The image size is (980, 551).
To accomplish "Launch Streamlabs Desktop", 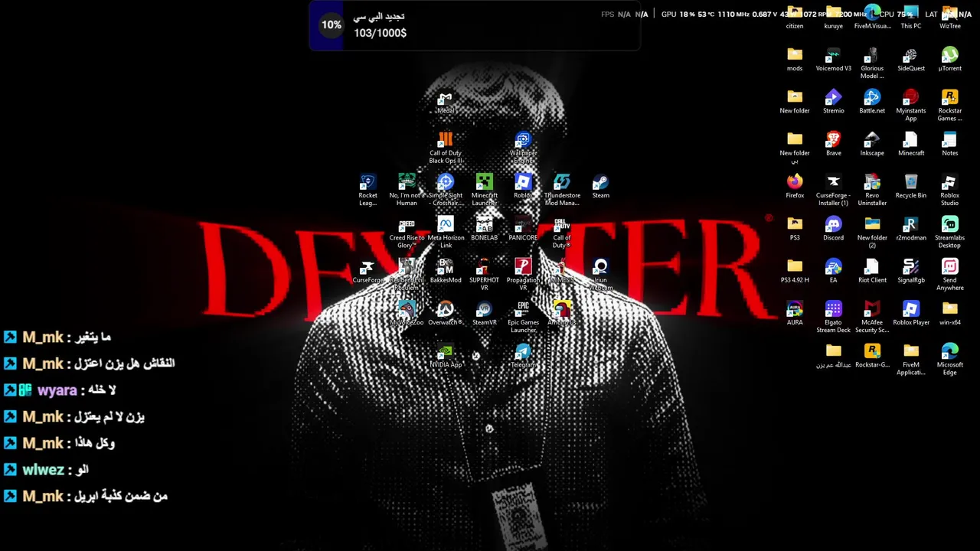I will pos(949,233).
